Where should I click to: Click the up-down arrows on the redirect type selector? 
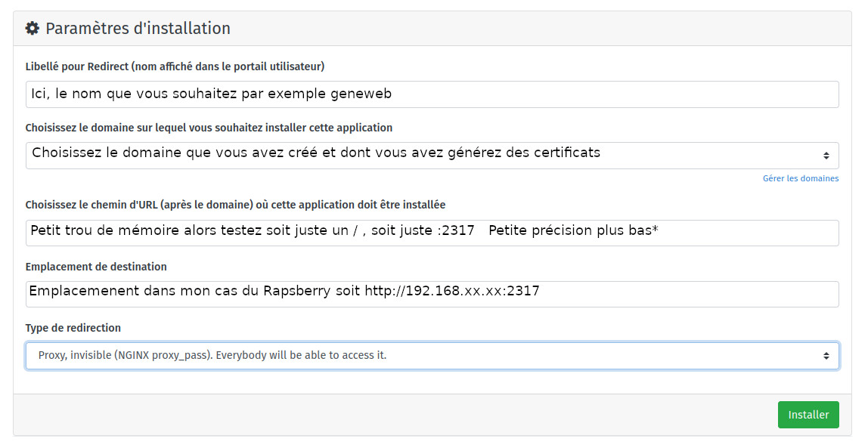point(826,355)
